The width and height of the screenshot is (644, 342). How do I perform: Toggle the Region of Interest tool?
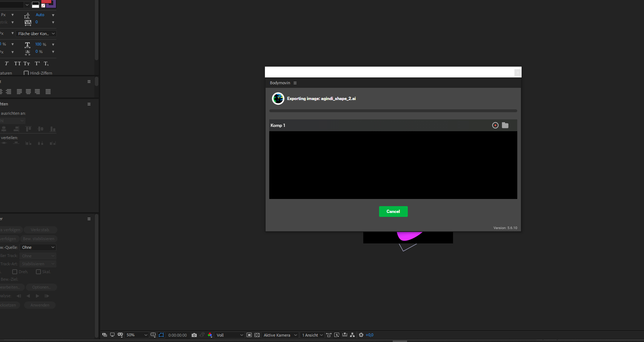click(x=161, y=335)
